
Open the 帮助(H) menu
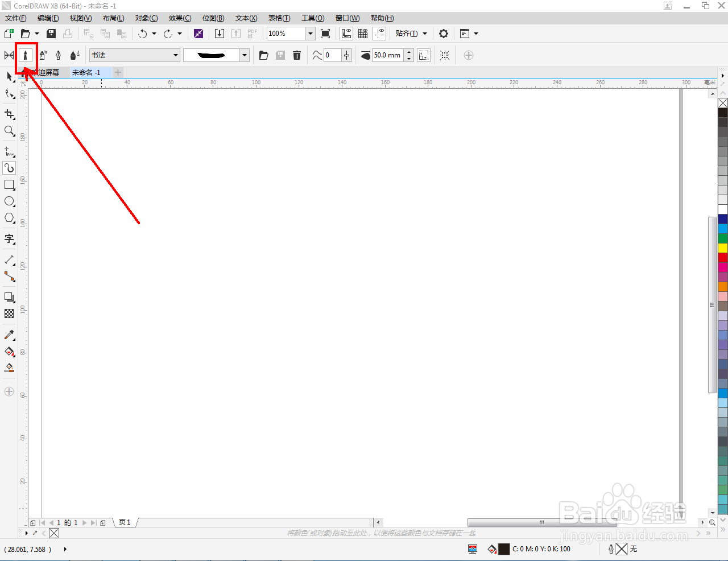(x=382, y=18)
